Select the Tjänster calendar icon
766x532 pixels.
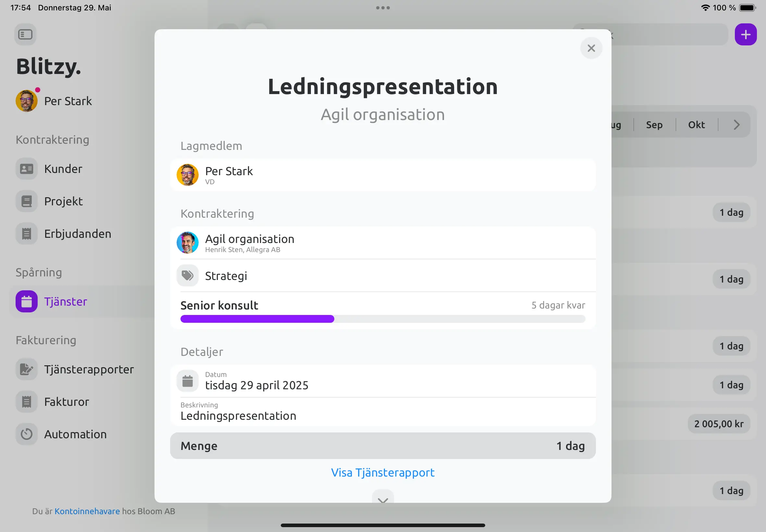coord(27,301)
